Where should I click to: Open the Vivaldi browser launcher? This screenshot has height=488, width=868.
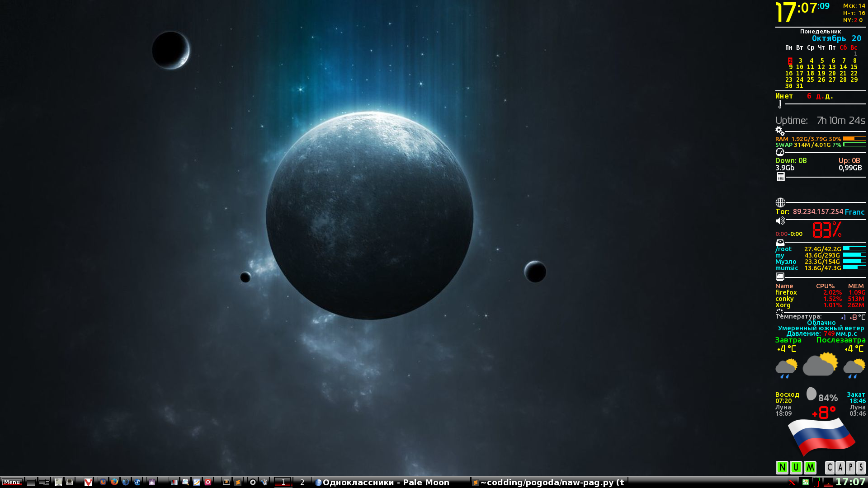[88, 482]
